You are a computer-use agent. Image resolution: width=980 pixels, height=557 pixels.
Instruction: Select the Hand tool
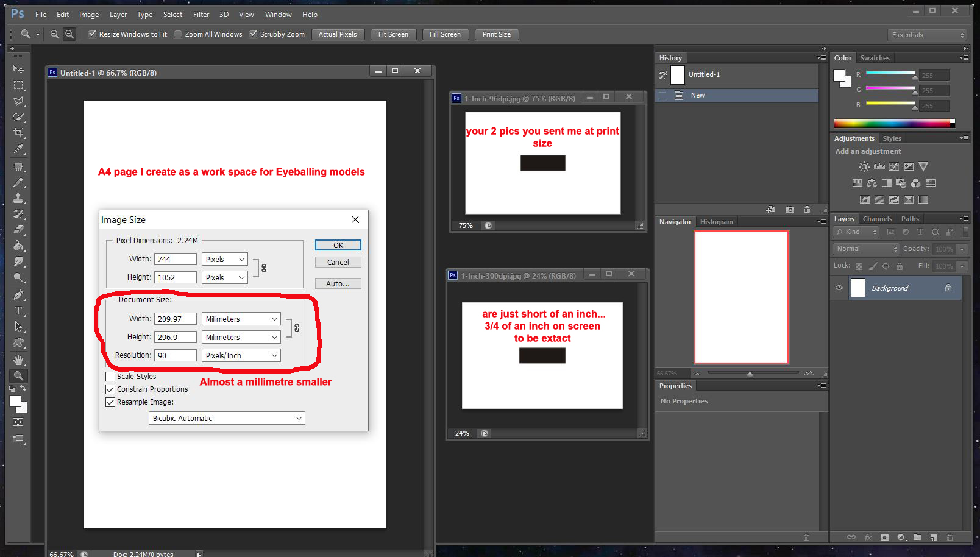tap(18, 360)
